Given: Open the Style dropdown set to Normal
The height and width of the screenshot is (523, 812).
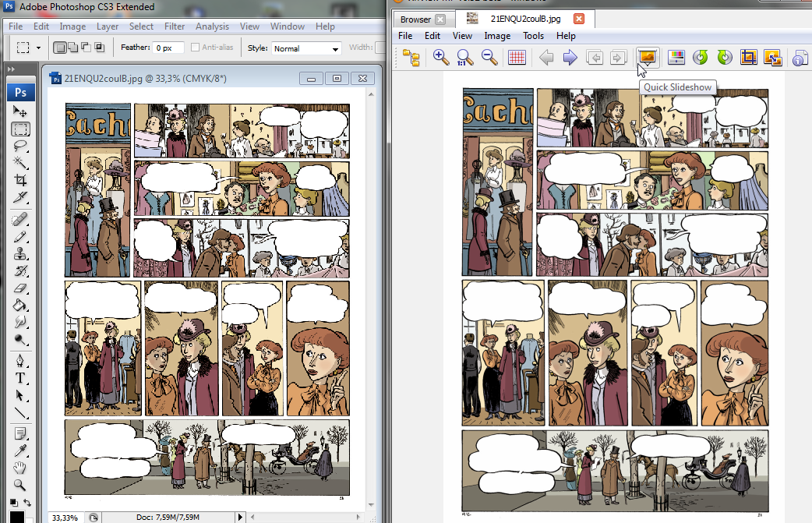Looking at the screenshot, I should point(306,48).
